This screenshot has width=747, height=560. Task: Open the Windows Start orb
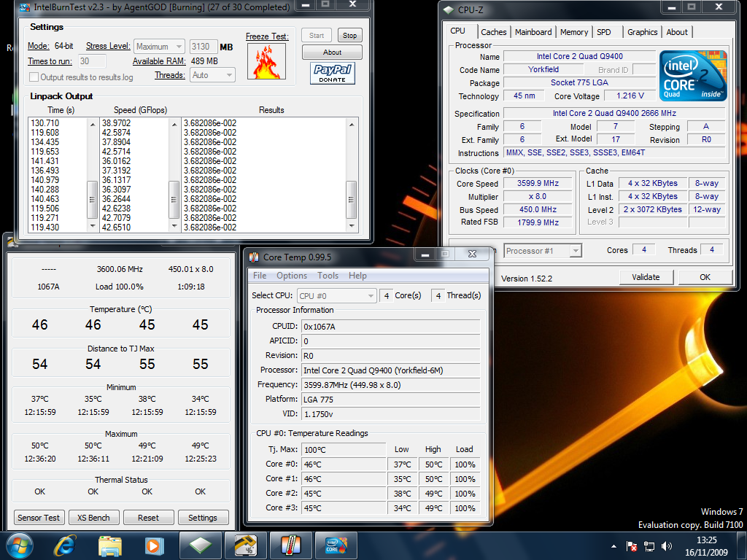tap(20, 545)
